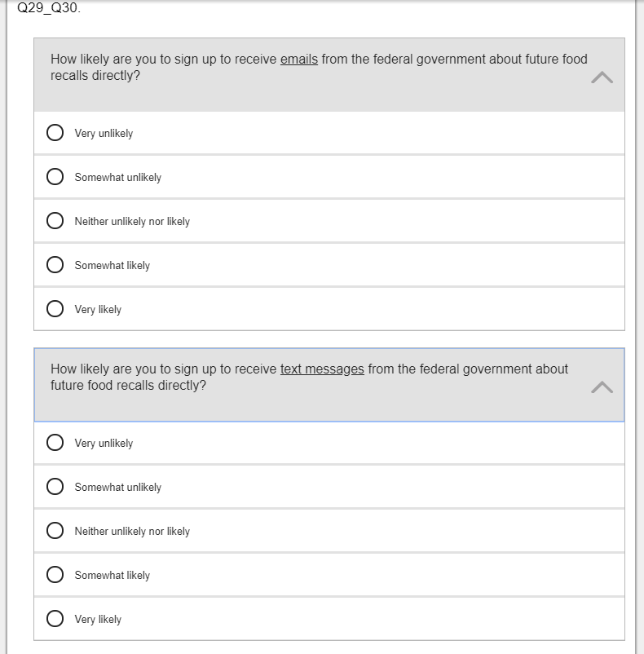Pick 'Very likely' for emails question
The image size is (644, 654).
point(55,309)
